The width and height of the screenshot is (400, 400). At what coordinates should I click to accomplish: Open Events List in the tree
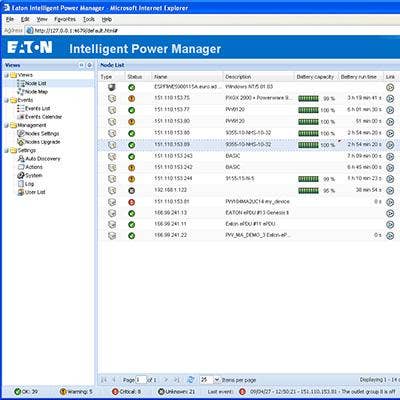pos(38,108)
